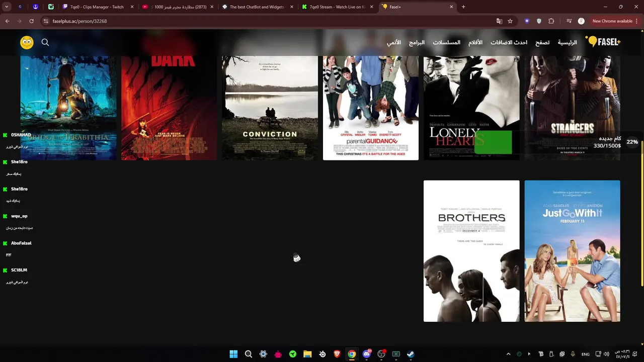Open OBS Studio from taskbar
This screenshot has width=644, height=362.
[381, 354]
